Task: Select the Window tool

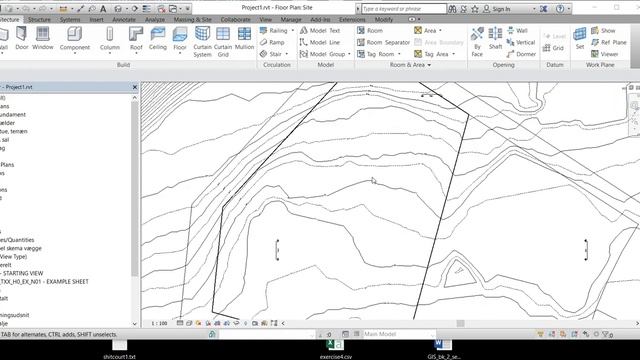Action: pos(43,38)
